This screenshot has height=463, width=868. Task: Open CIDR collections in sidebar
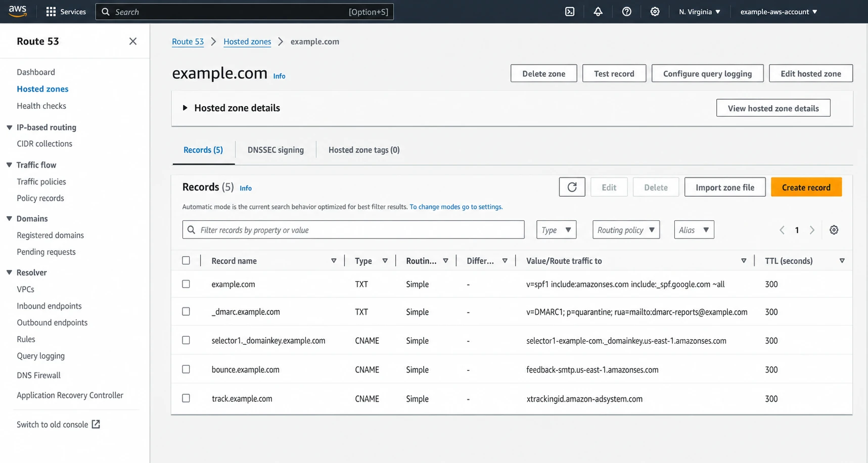[x=44, y=144]
